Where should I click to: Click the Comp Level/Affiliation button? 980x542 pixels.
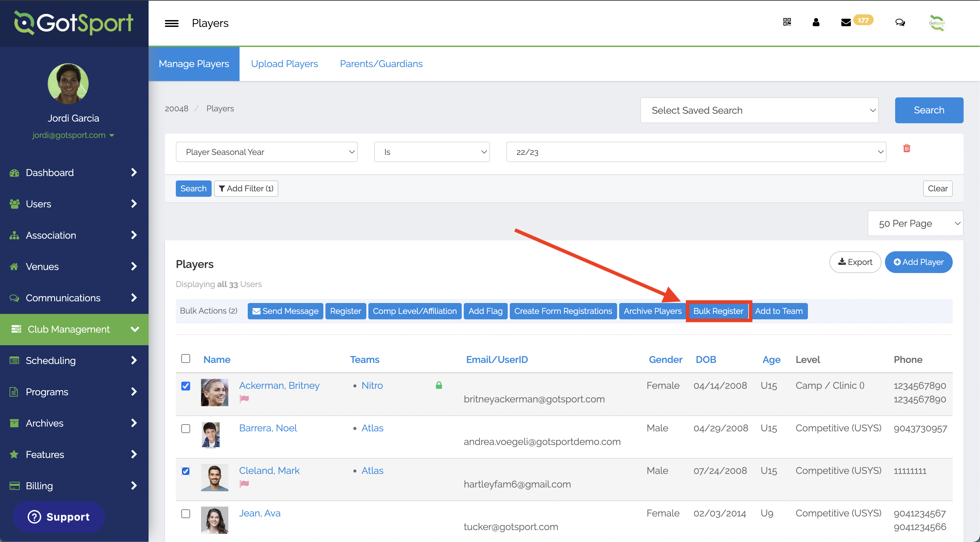(x=415, y=311)
